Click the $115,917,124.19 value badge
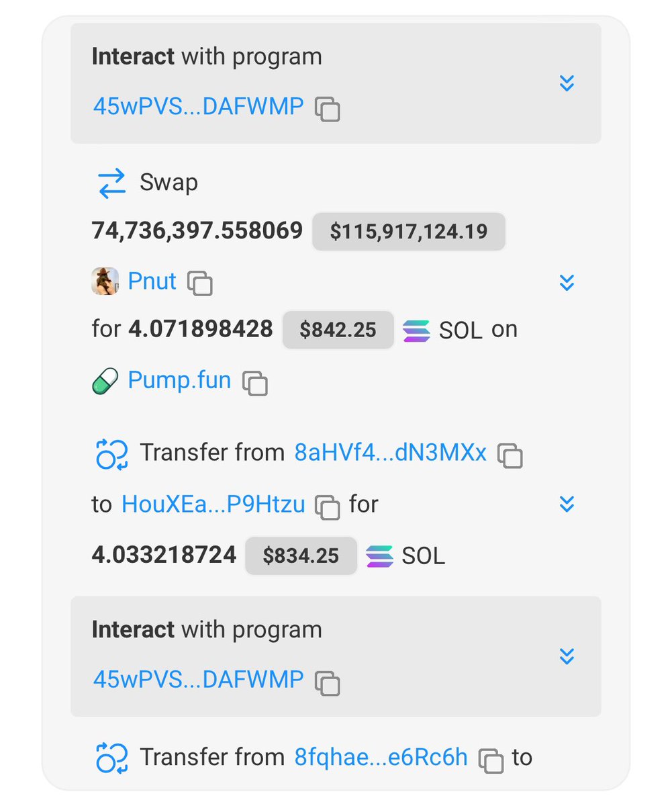Image resolution: width=672 pixels, height=806 pixels. [408, 231]
